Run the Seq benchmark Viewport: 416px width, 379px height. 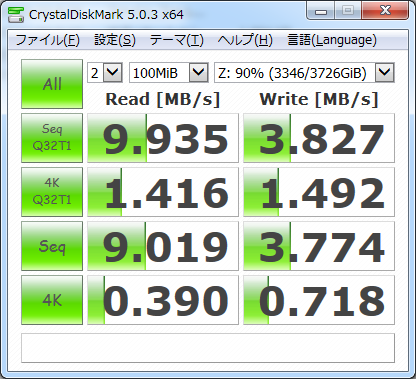[52, 246]
